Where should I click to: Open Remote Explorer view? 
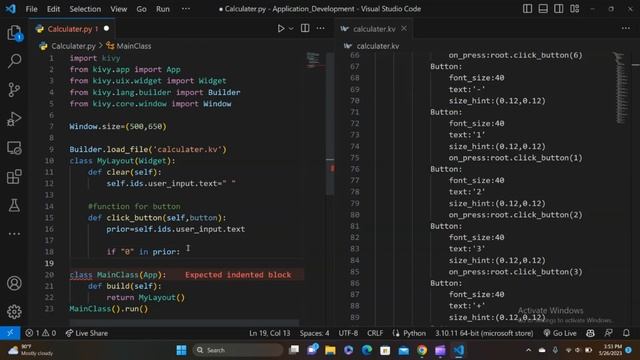pyautogui.click(x=14, y=148)
